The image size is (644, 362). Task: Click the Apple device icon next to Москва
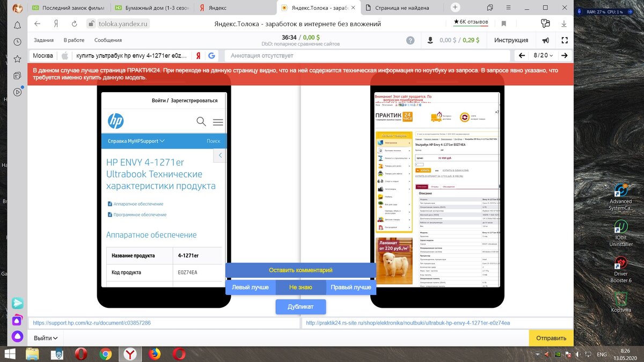pos(65,56)
